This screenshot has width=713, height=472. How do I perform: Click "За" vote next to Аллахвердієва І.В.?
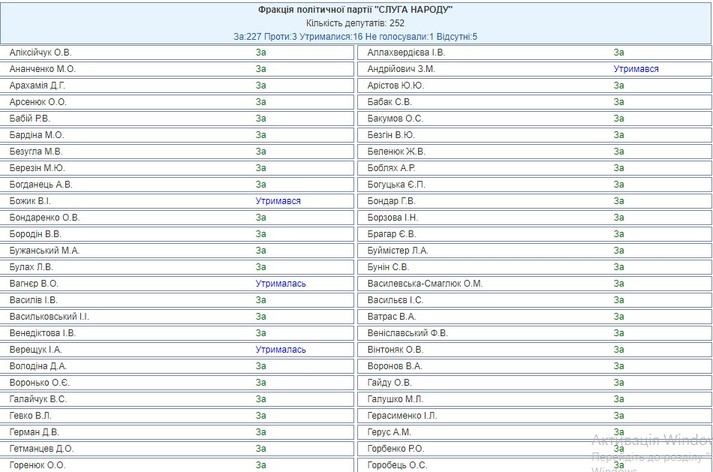[619, 53]
